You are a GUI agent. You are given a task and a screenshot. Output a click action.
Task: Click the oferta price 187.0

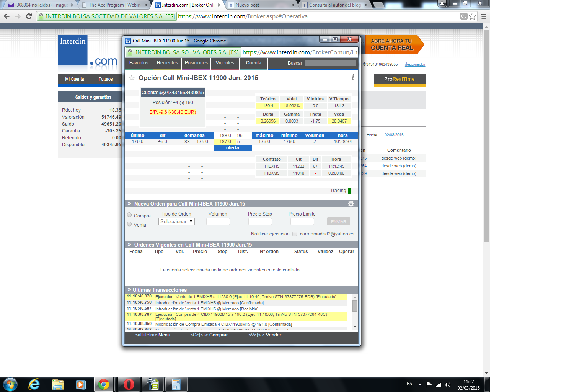[225, 142]
